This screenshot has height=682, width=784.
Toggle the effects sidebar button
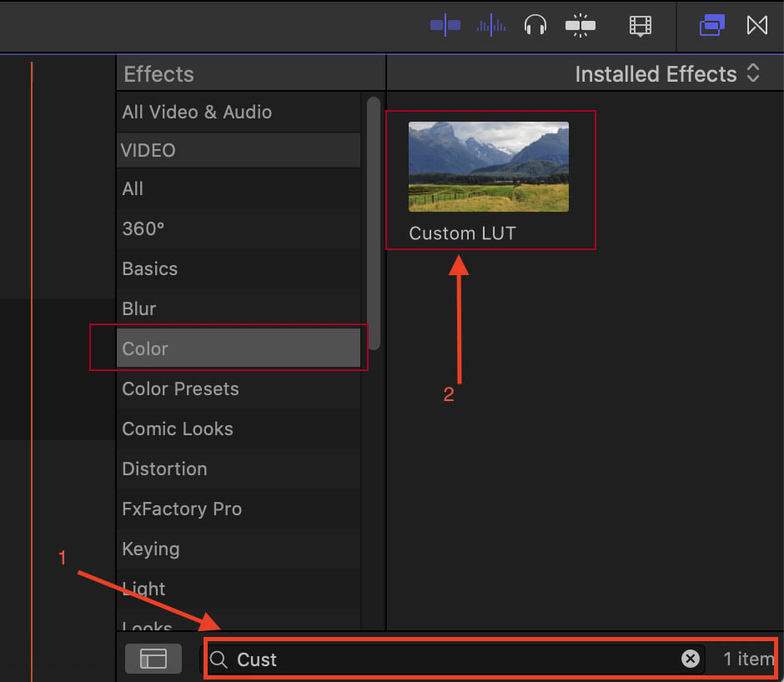[153, 659]
